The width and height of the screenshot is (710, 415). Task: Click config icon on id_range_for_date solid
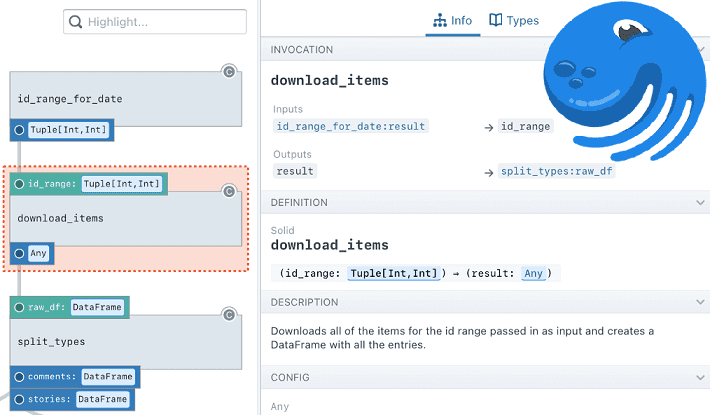click(229, 72)
